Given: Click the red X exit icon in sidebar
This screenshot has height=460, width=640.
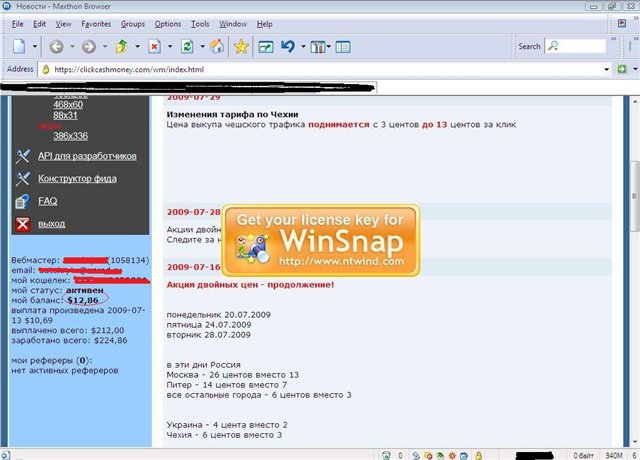Looking at the screenshot, I should pyautogui.click(x=22, y=223).
